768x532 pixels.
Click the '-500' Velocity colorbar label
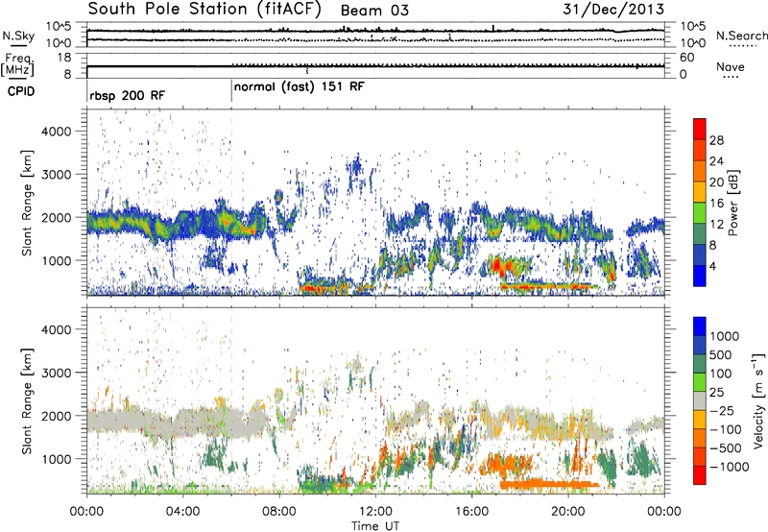point(726,448)
